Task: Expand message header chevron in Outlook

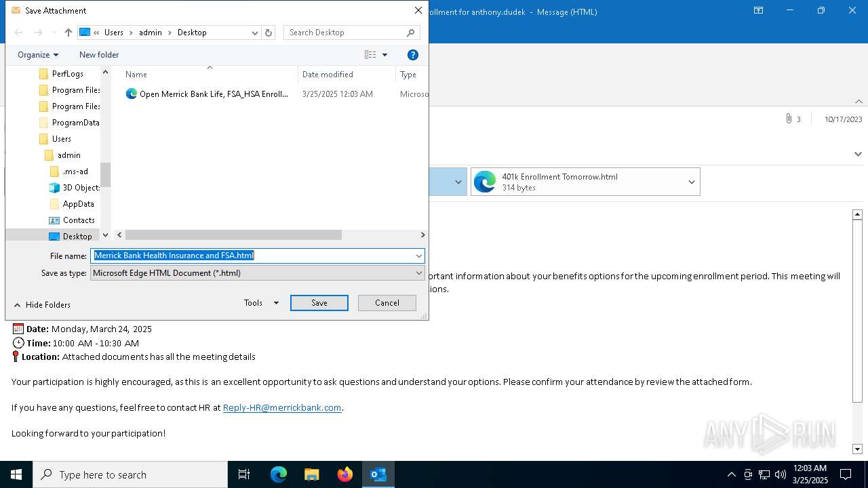Action: pyautogui.click(x=858, y=154)
